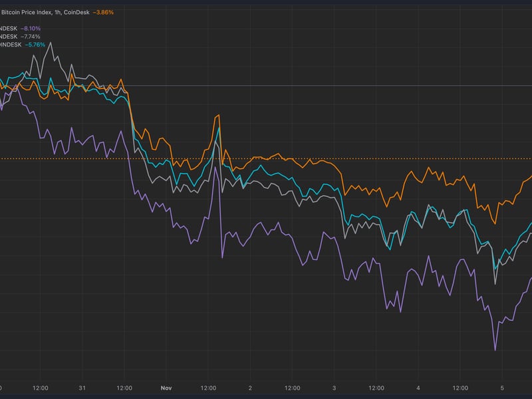The image size is (532, 399).
Task: Click the solid horizontal reference line near the top
Action: (x=266, y=87)
